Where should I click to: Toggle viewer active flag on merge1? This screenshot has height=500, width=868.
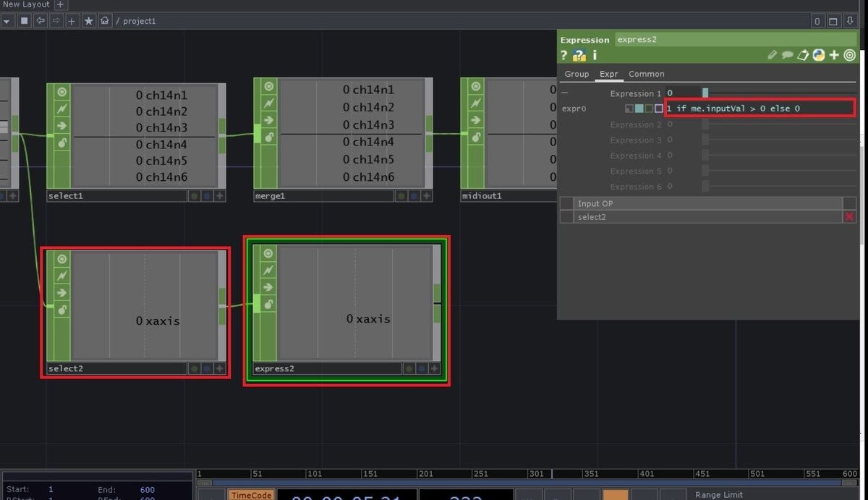(269, 86)
